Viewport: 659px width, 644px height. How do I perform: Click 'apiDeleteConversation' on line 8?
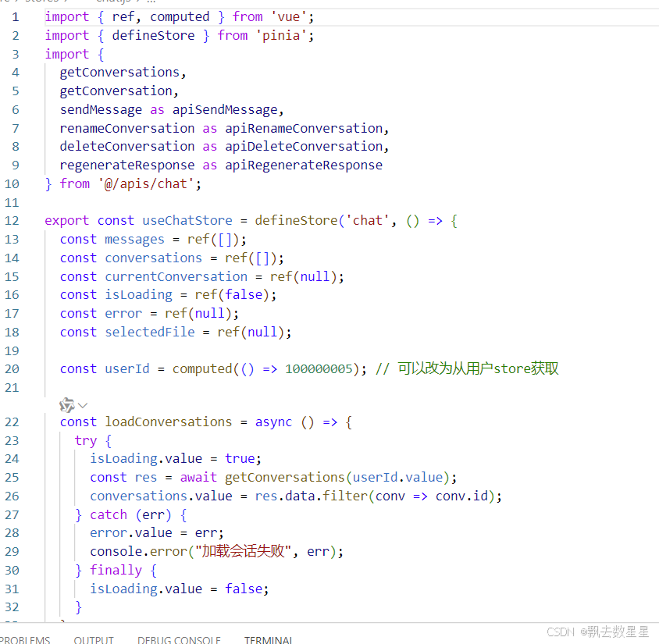pos(304,147)
